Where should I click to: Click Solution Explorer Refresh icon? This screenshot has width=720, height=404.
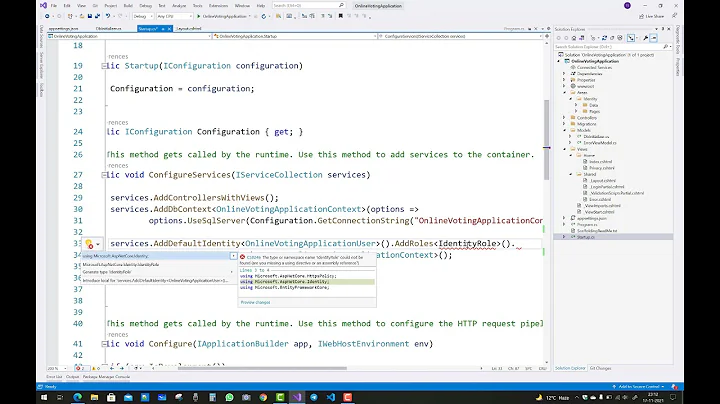pos(612,38)
